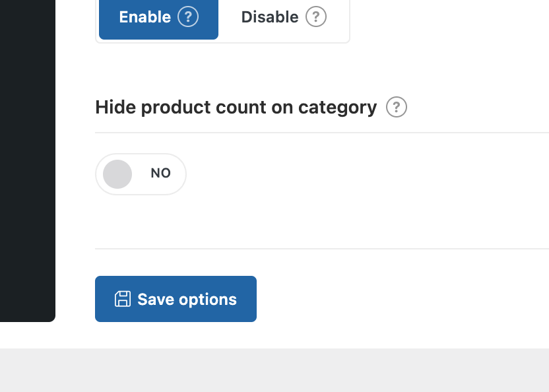Click the word "category" in the setting title
549x392 pixels.
(x=337, y=107)
